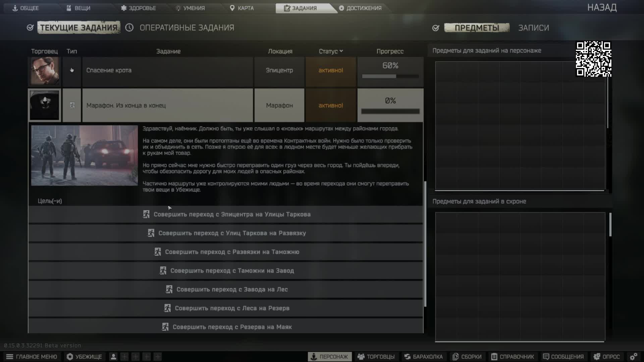The width and height of the screenshot is (644, 362).
Task: Open the СПРАВОЧНИК handbook
Action: click(513, 357)
